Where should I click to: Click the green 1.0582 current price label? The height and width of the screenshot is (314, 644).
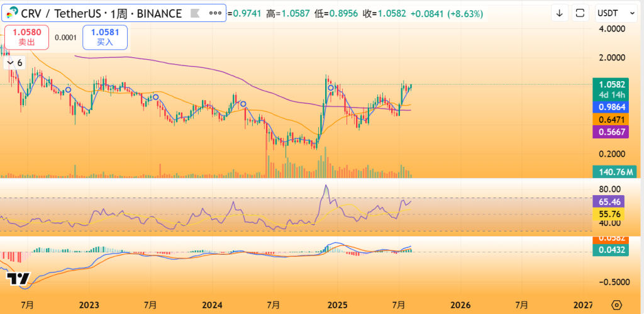pyautogui.click(x=611, y=85)
